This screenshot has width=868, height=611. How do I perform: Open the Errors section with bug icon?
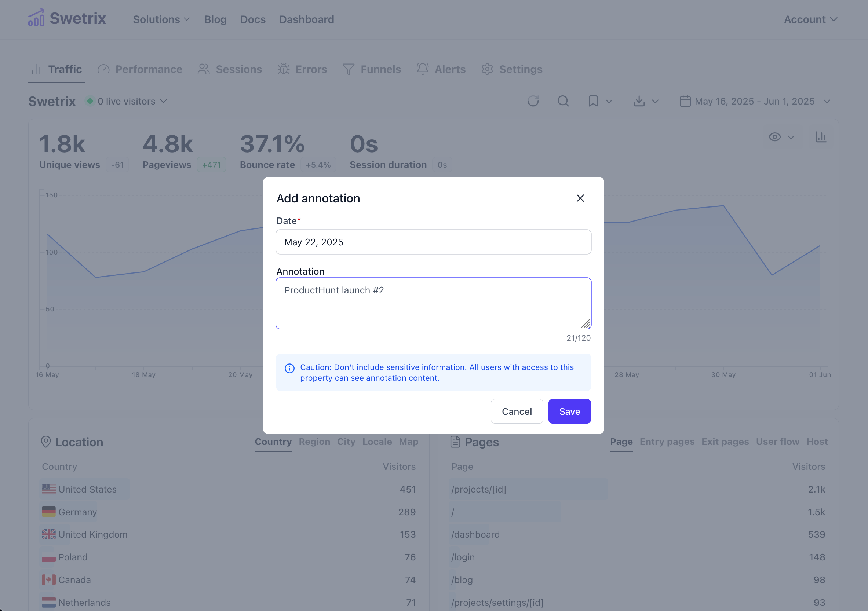click(x=302, y=69)
